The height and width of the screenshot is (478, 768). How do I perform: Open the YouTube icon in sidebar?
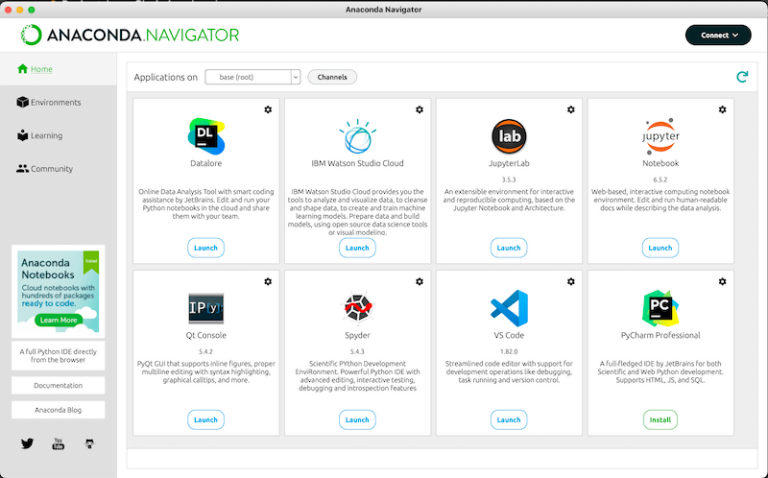(x=58, y=443)
